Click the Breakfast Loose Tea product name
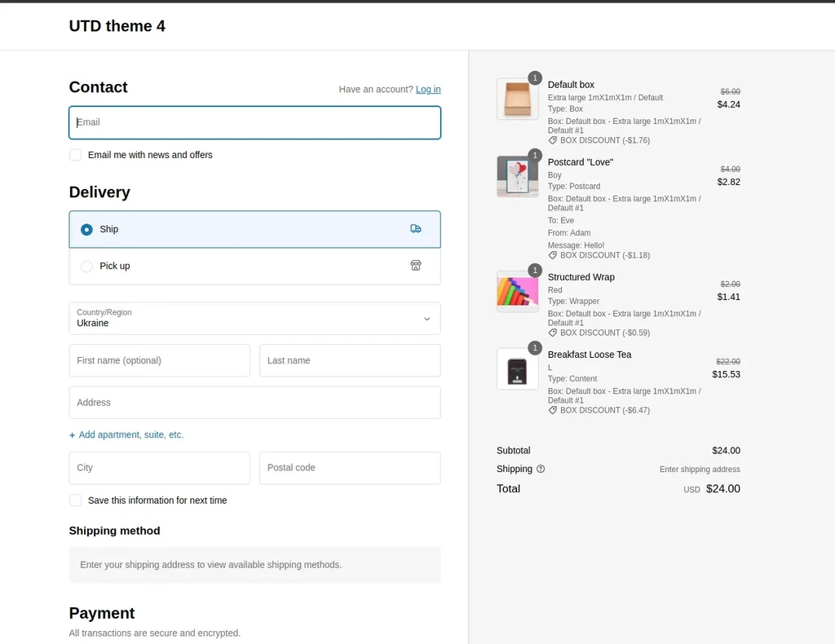 (x=590, y=355)
